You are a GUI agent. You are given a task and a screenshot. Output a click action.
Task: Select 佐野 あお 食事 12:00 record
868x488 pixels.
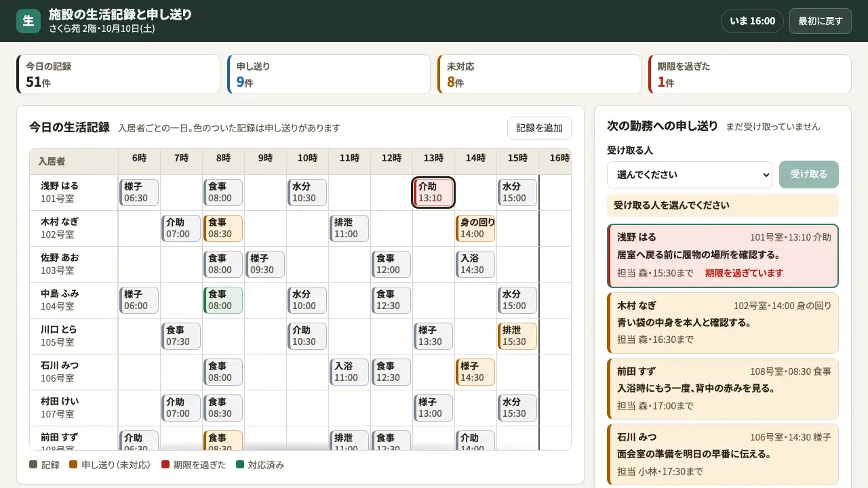click(391, 264)
